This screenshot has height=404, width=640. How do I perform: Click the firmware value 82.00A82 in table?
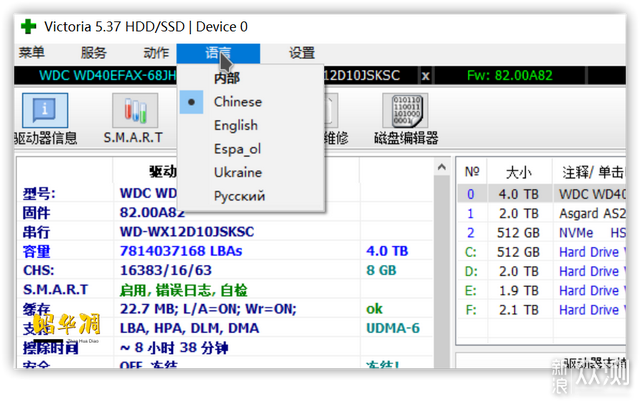tap(152, 212)
